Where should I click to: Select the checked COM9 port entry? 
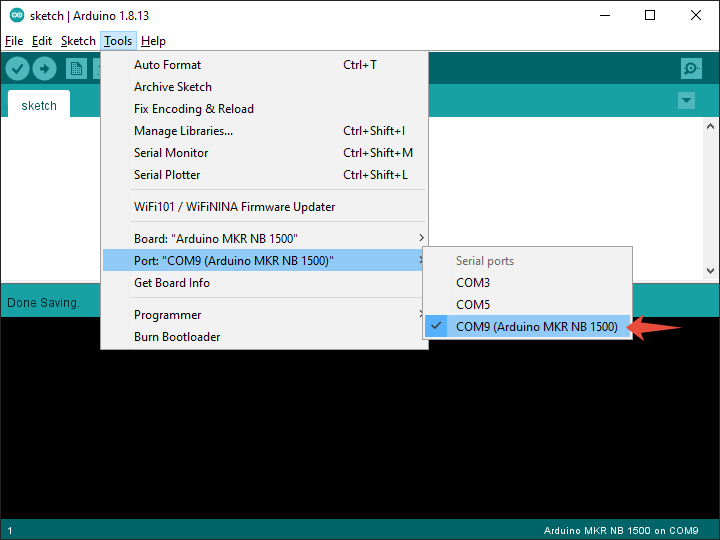pyautogui.click(x=536, y=327)
